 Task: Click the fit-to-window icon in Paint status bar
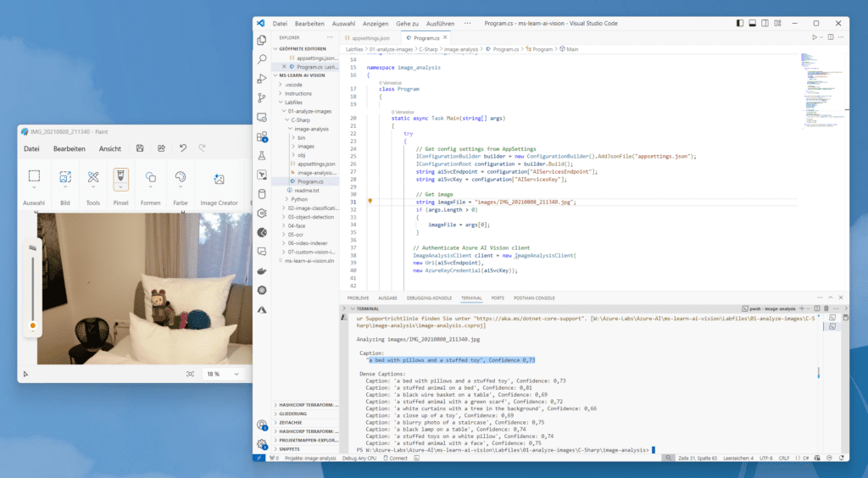(190, 374)
